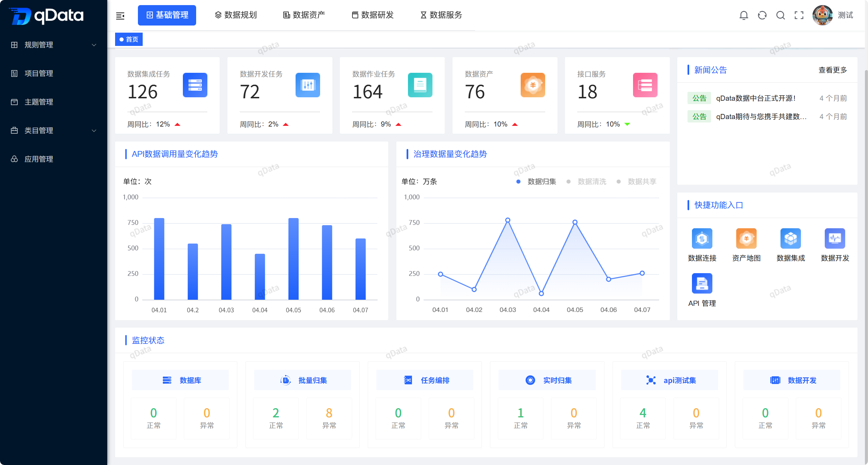Screen dimensions: 868x465
Task: Click the 测试 username text
Action: (x=845, y=15)
